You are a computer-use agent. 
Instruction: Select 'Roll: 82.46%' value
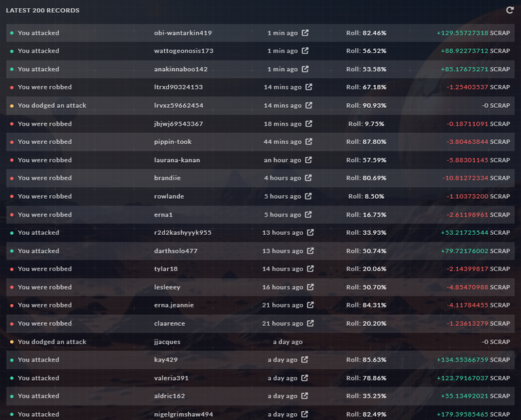(366, 33)
